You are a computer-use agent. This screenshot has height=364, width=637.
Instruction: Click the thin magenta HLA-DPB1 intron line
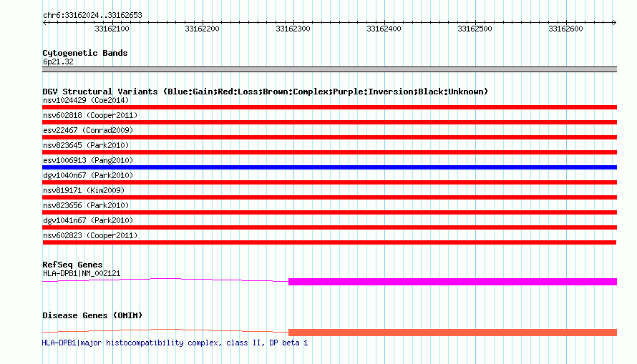pos(165,280)
